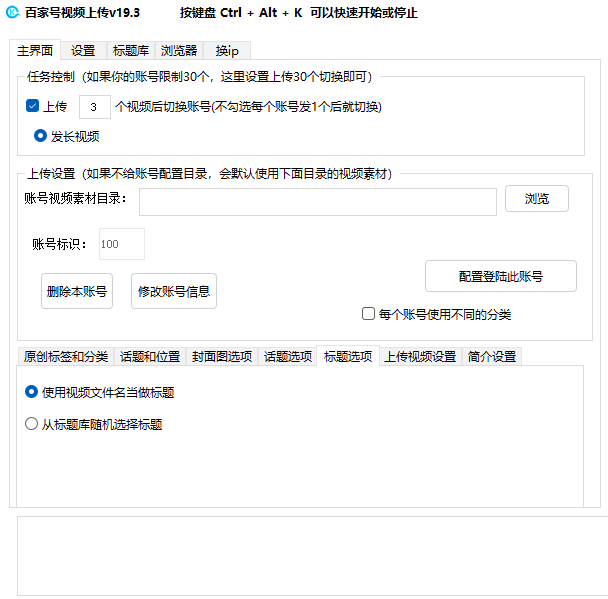Click the app logo icon in title bar
608x599 pixels.
click(13, 12)
